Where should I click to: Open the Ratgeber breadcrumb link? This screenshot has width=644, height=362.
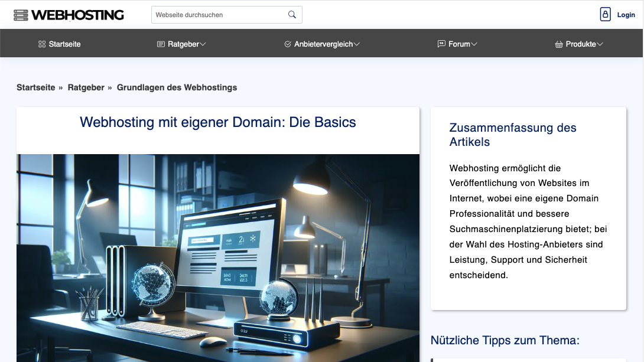pos(86,87)
